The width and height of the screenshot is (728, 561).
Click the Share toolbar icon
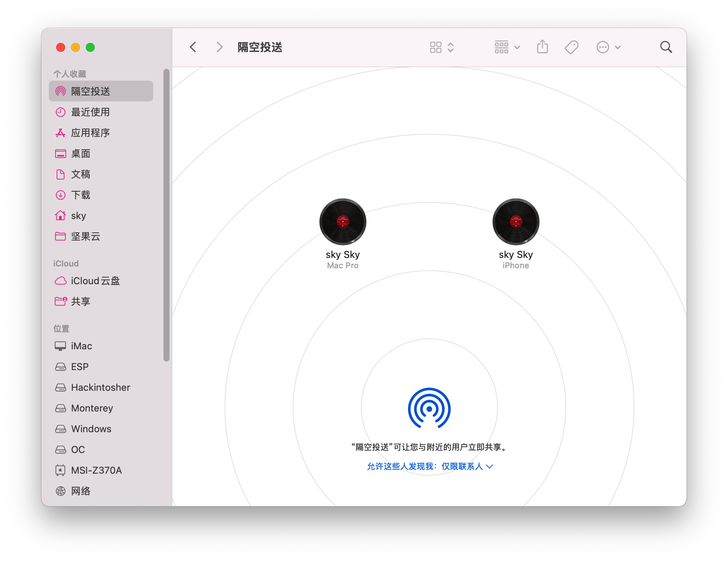tap(542, 47)
